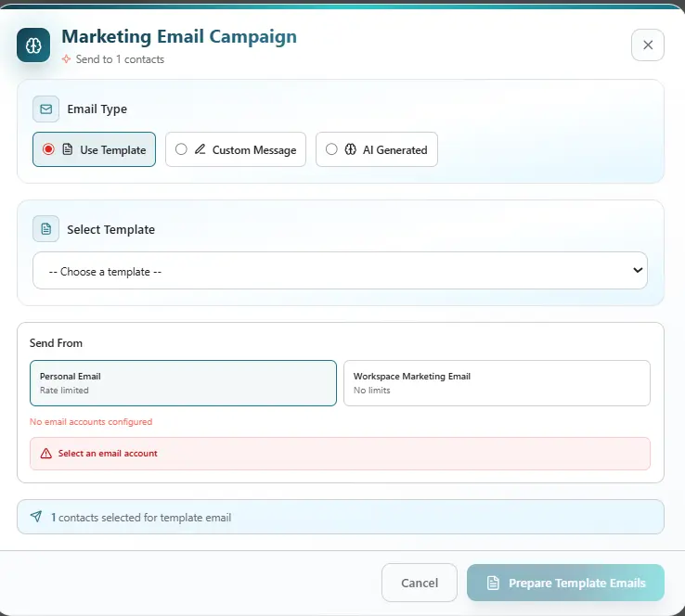Screen dimensions: 685x616
Task: Select the AI Generated radio button
Action: (x=331, y=149)
